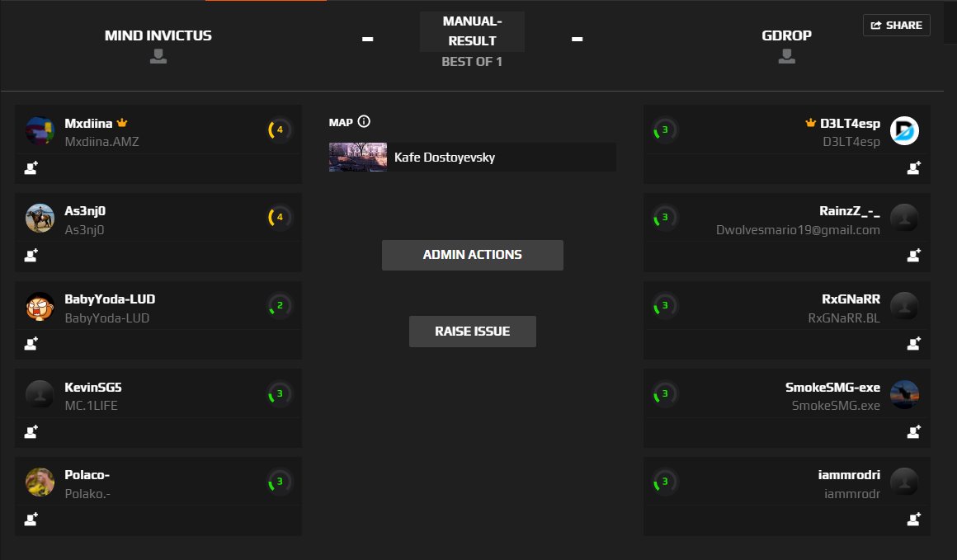957x560 pixels.
Task: Click the MANUAL-RESULT status label
Action: (473, 31)
